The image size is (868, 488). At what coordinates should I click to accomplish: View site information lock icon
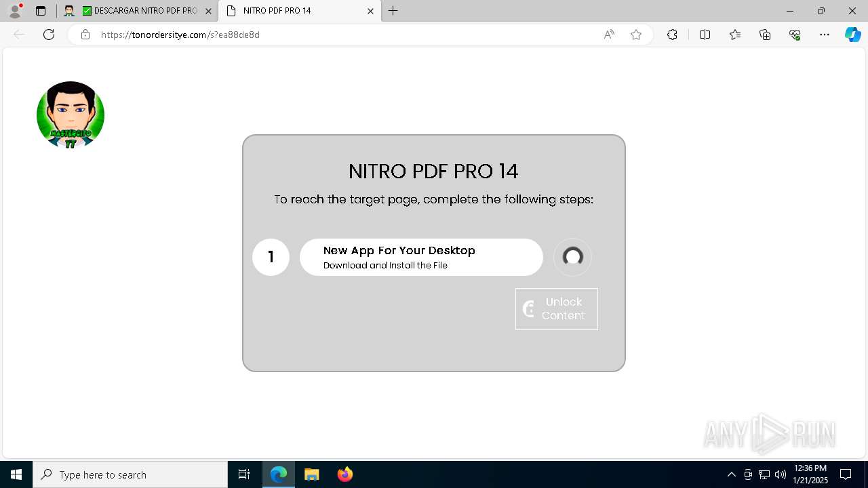[x=85, y=35]
